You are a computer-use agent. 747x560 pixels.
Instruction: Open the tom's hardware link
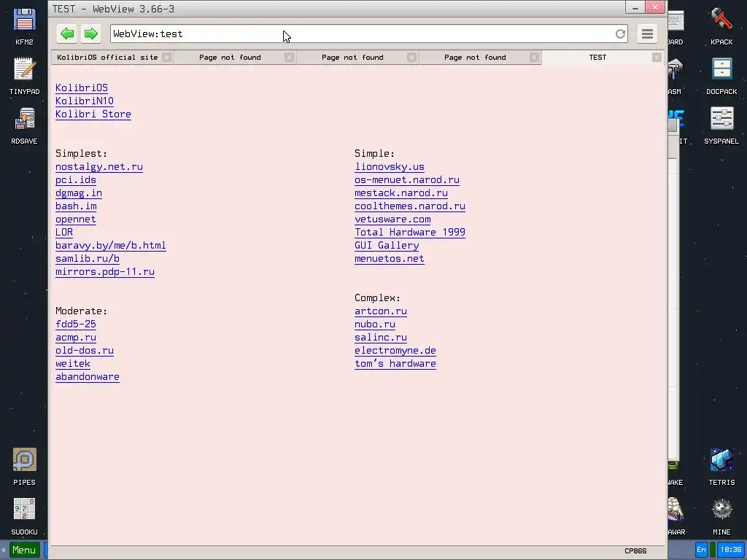[395, 364]
